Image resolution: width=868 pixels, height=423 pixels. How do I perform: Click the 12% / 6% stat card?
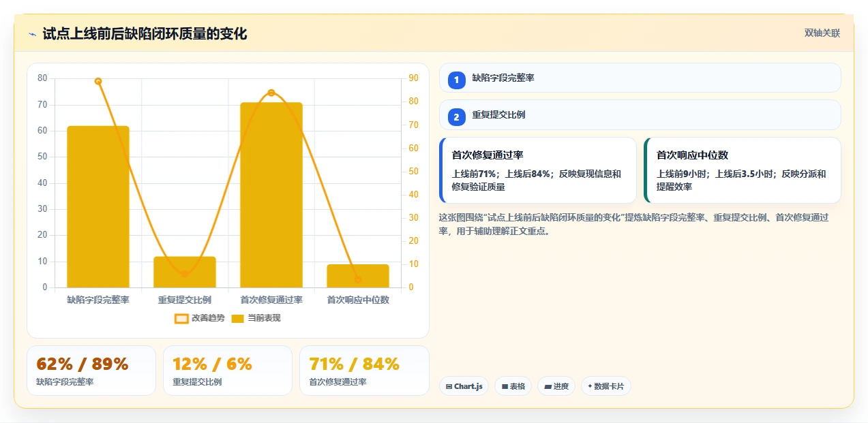click(228, 371)
